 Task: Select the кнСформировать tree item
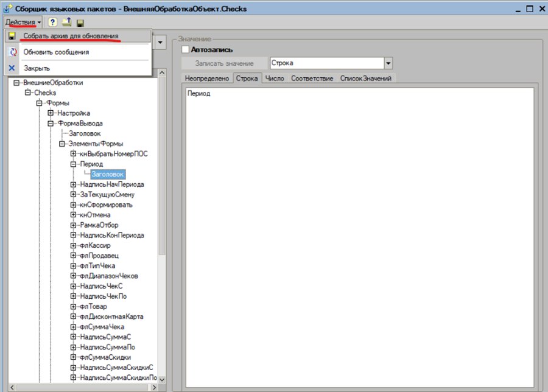(x=106, y=205)
